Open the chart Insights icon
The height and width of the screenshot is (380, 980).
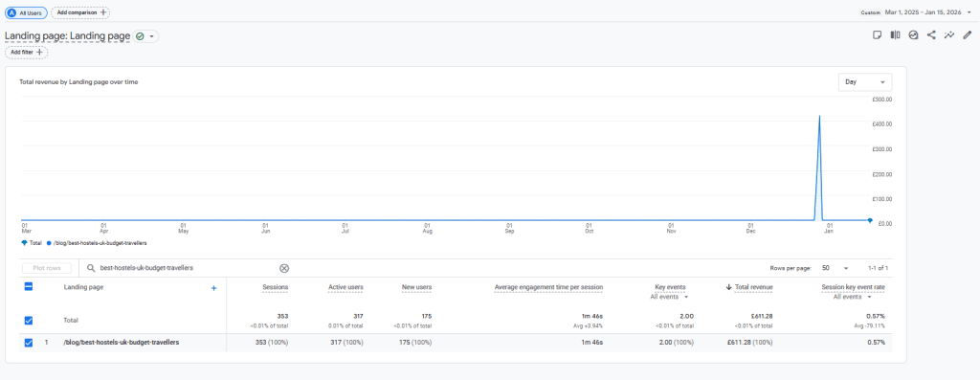click(x=913, y=35)
